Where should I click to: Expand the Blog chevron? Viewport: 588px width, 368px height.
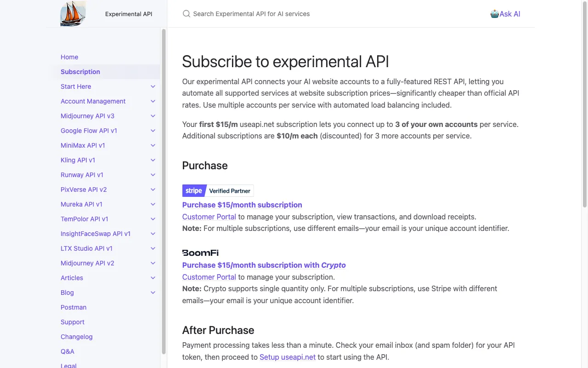coord(153,293)
